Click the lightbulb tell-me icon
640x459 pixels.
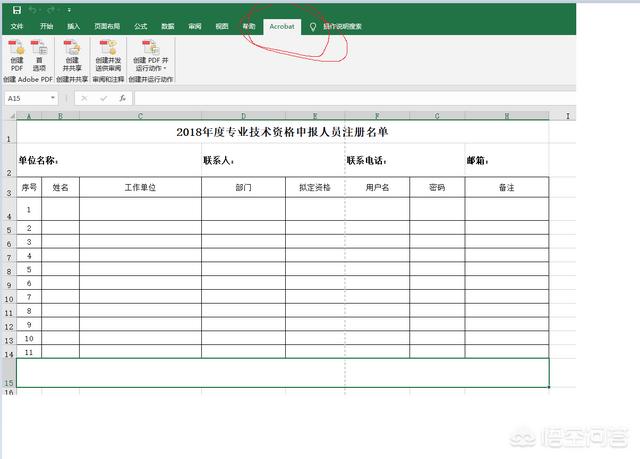313,27
